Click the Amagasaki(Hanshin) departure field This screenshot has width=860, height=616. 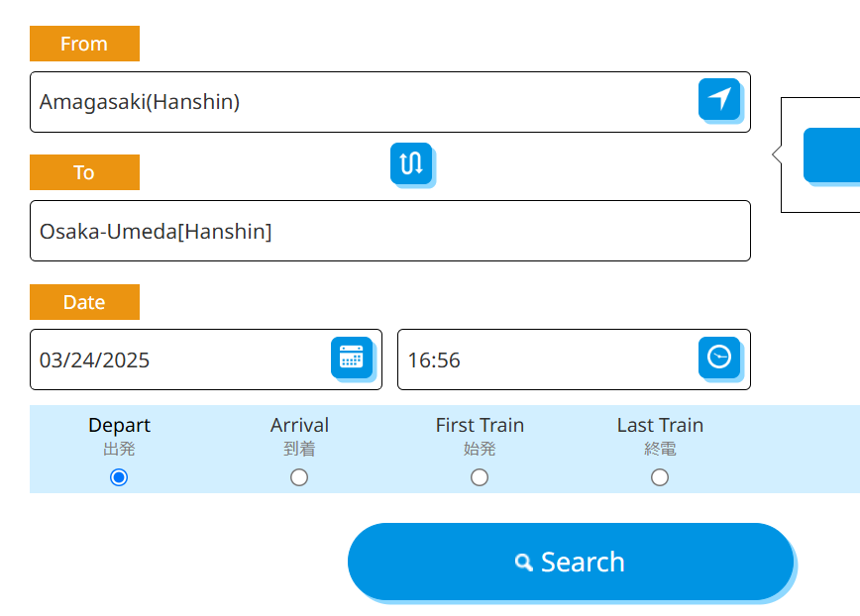coord(357,102)
